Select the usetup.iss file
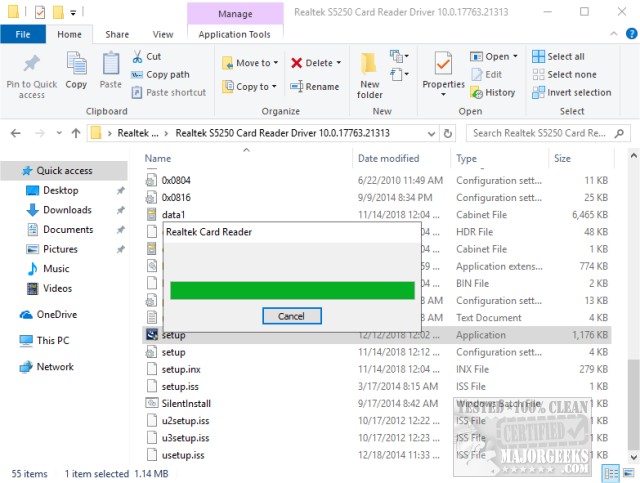 376,455
